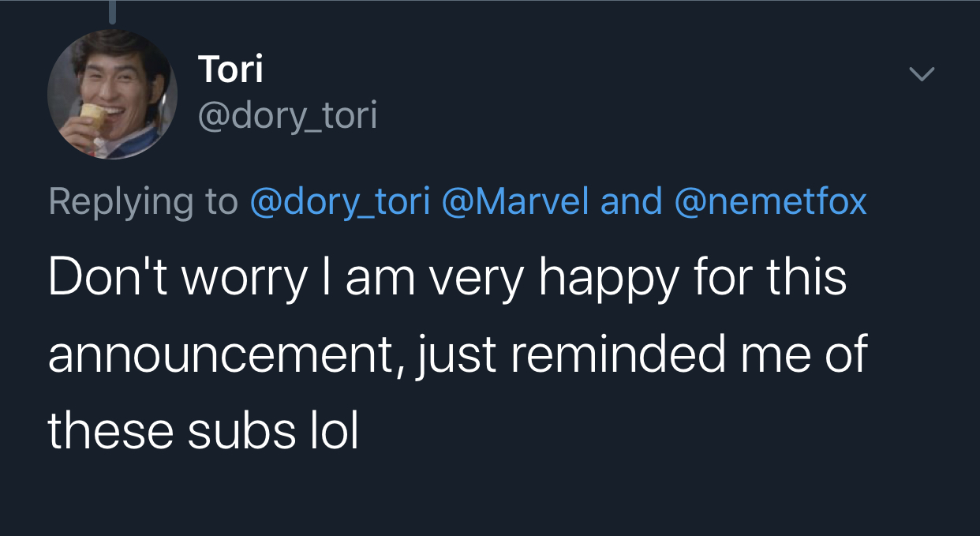Open the @nemetfox mention link
The width and height of the screenshot is (980, 536).
pyautogui.click(x=770, y=202)
